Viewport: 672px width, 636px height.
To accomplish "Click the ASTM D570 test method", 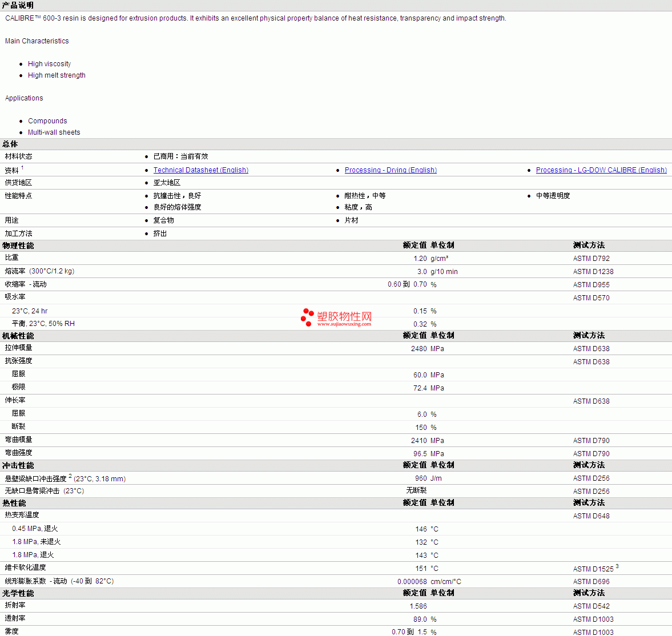I will tap(591, 298).
